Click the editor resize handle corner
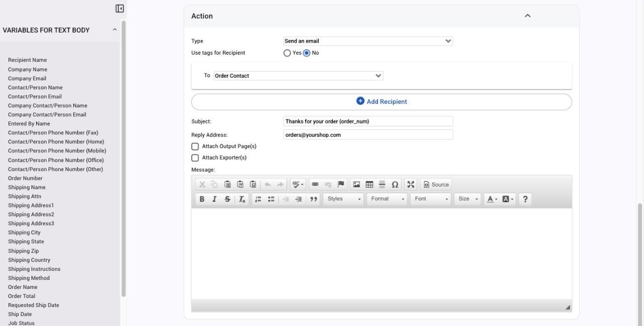Image resolution: width=644 pixels, height=326 pixels. [568, 307]
